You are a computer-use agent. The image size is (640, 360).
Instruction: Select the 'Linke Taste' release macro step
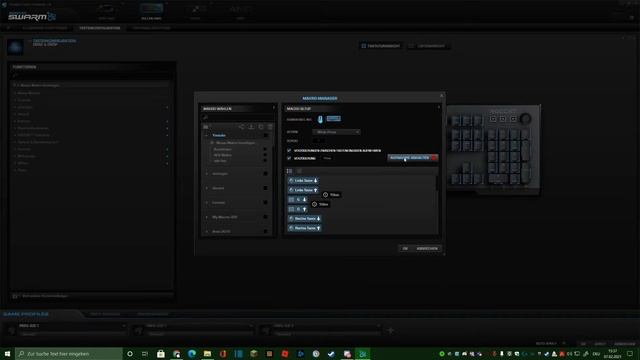pyautogui.click(x=303, y=190)
